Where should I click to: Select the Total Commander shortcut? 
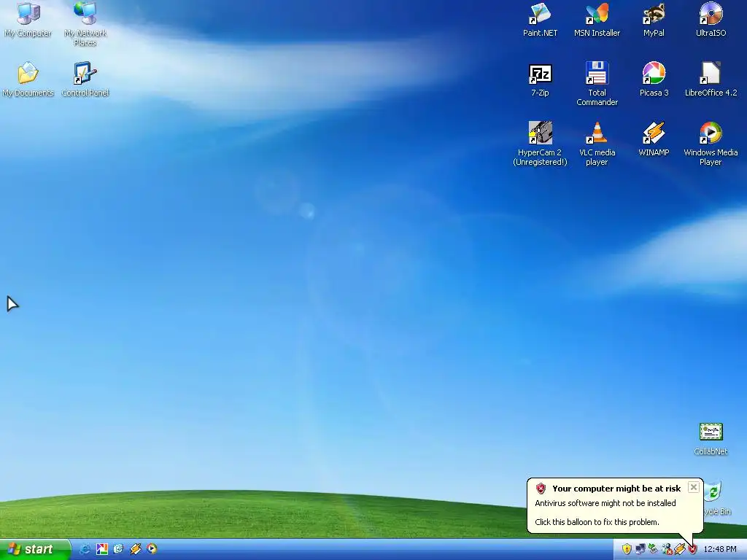(x=597, y=84)
